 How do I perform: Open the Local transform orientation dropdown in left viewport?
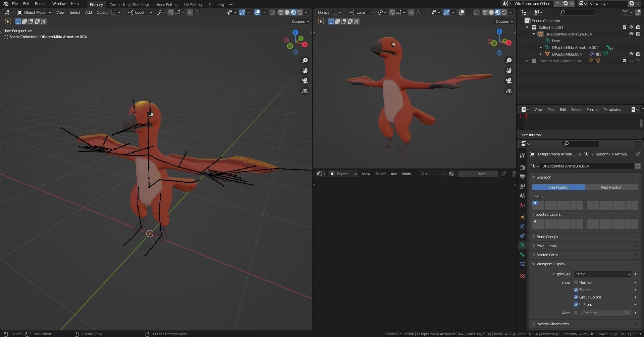coord(140,12)
